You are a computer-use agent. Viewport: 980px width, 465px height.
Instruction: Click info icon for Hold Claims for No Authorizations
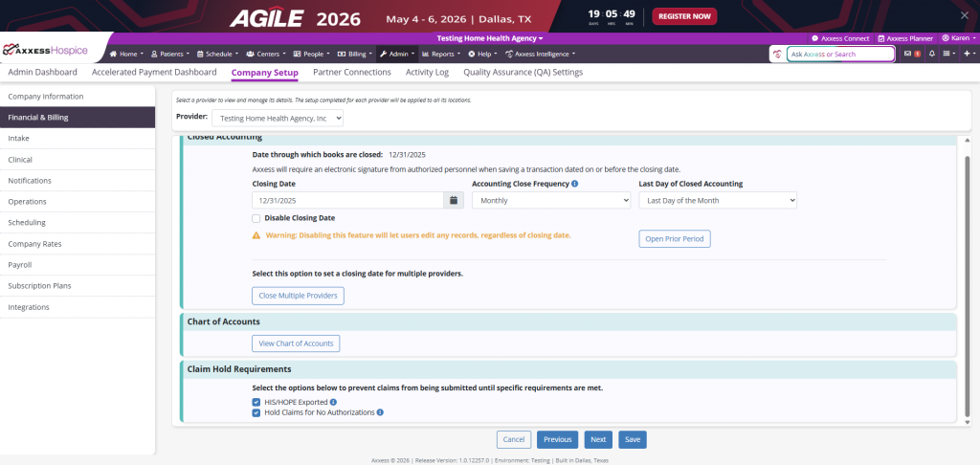[380, 412]
